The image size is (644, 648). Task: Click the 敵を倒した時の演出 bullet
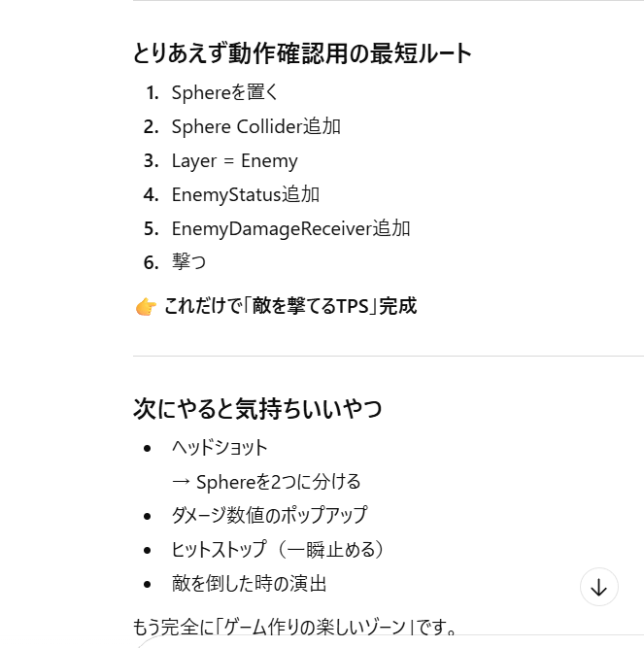tap(249, 584)
